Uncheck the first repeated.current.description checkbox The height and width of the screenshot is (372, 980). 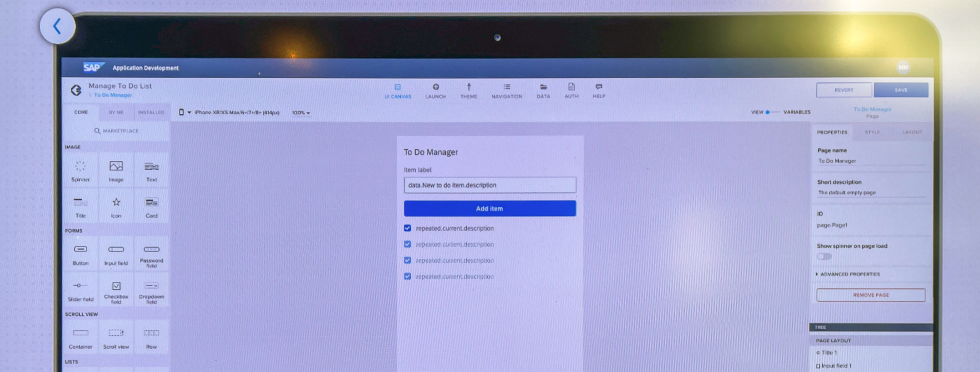[x=408, y=228]
